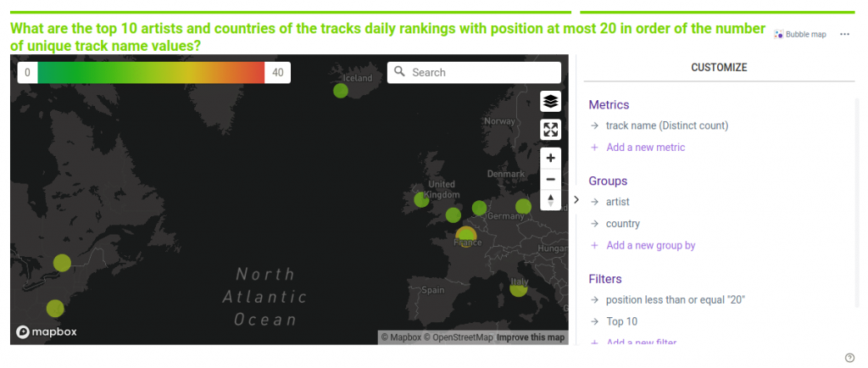
Task: Zoom in on the map
Action: 551,159
